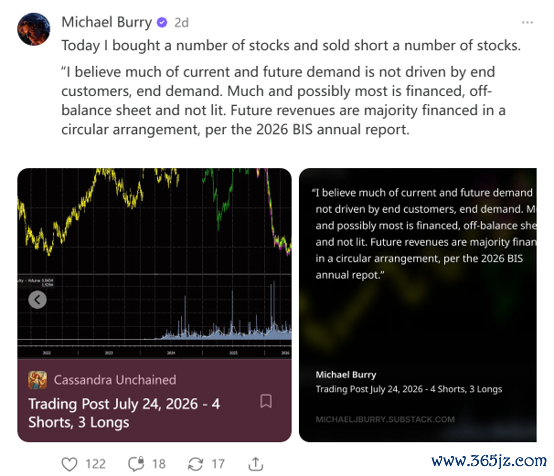Like the post with heart icon

point(69,464)
